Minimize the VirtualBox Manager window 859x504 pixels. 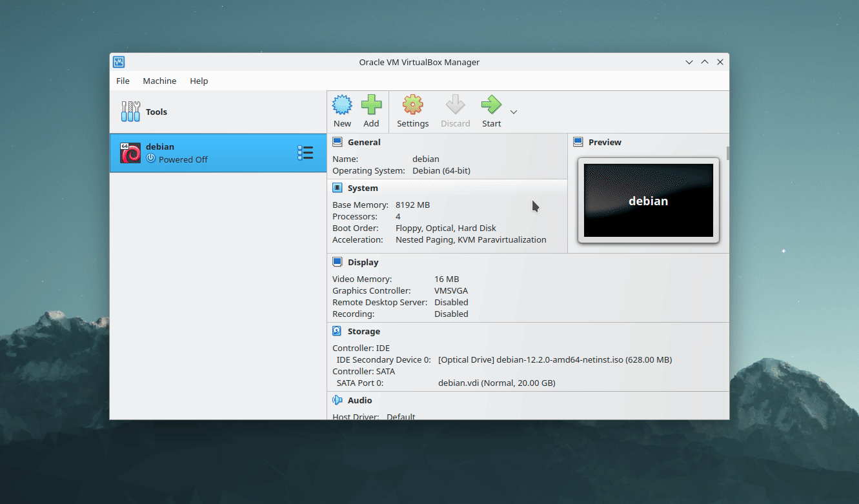tap(689, 62)
